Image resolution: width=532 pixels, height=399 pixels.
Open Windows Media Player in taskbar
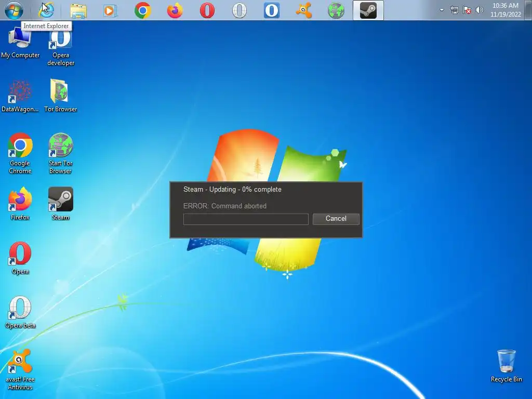click(110, 10)
